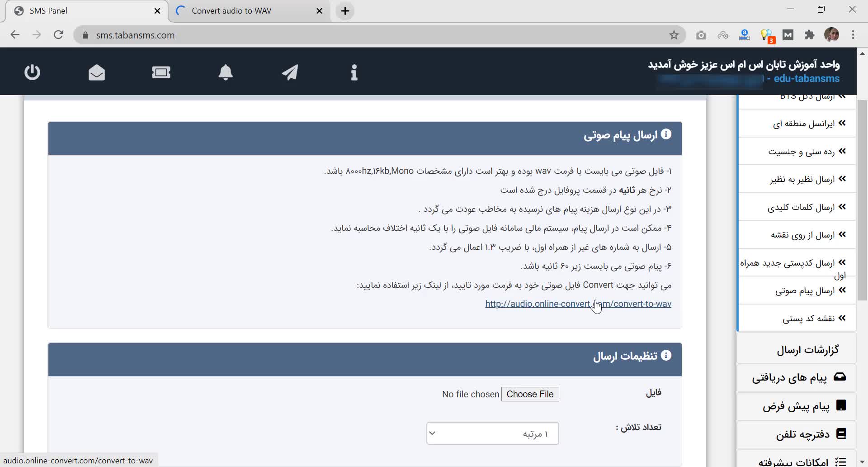The width and height of the screenshot is (868, 467).
Task: Select ایرانسل منطقه ای menu item
Action: click(x=803, y=124)
